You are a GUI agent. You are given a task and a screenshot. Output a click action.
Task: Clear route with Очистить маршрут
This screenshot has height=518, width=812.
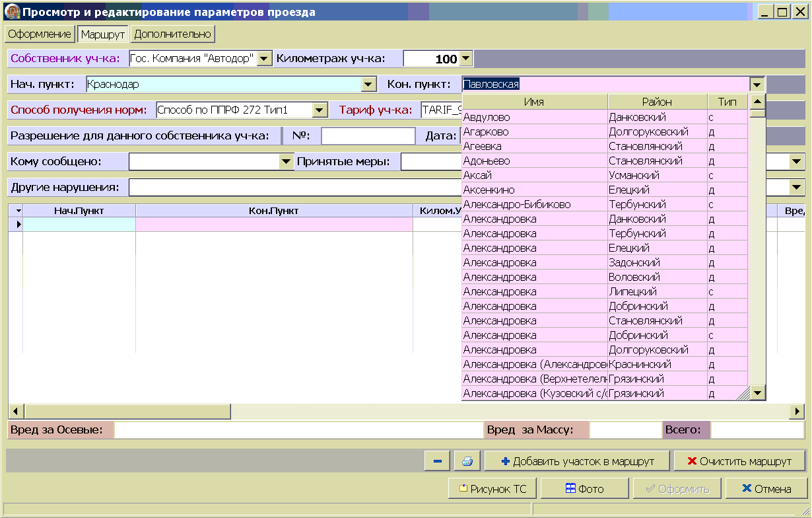(x=739, y=461)
